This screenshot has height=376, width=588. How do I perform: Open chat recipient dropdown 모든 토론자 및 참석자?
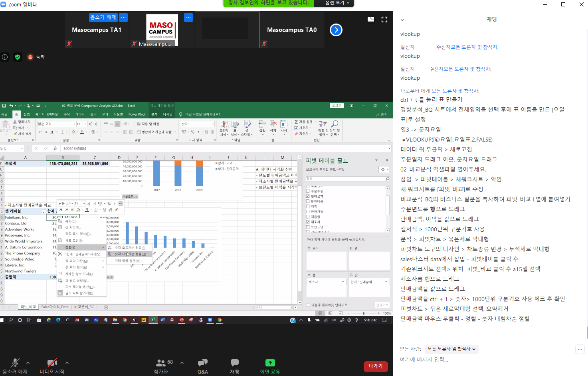coord(451,349)
